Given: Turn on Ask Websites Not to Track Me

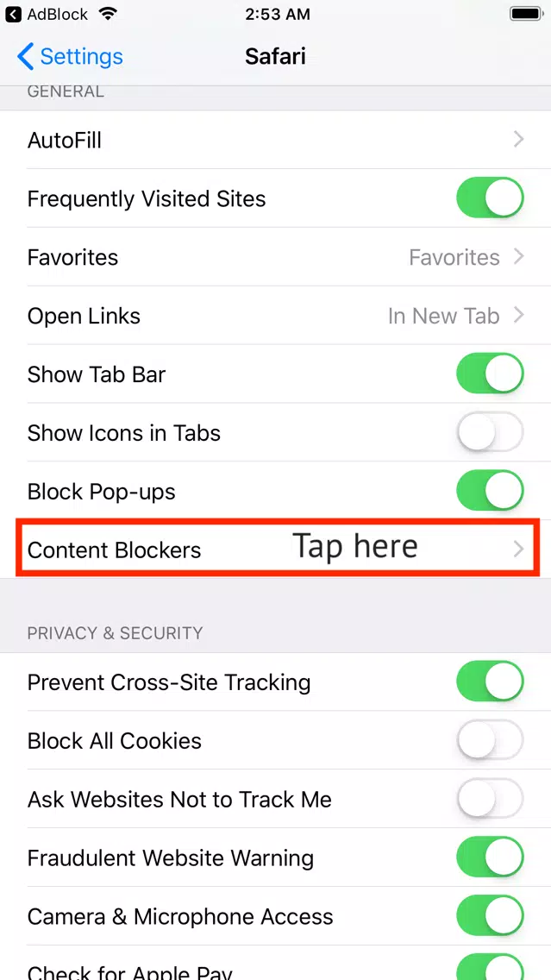Looking at the screenshot, I should click(x=490, y=800).
